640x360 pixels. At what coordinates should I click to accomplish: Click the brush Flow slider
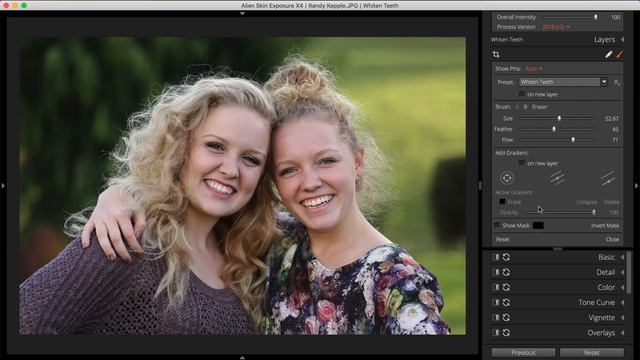tap(558, 140)
